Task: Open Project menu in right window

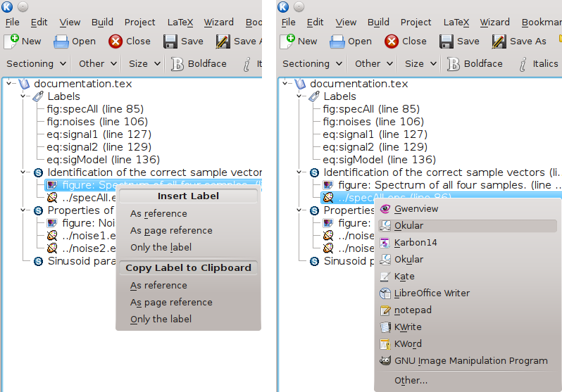Action: coord(416,23)
